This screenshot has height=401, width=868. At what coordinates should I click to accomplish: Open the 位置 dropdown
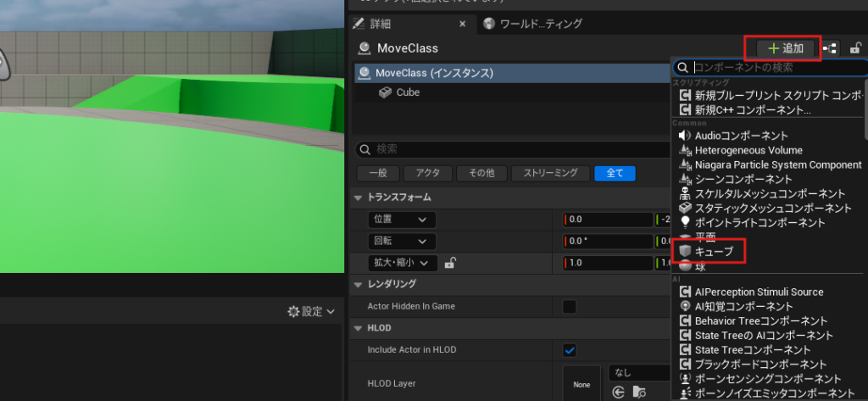(402, 220)
